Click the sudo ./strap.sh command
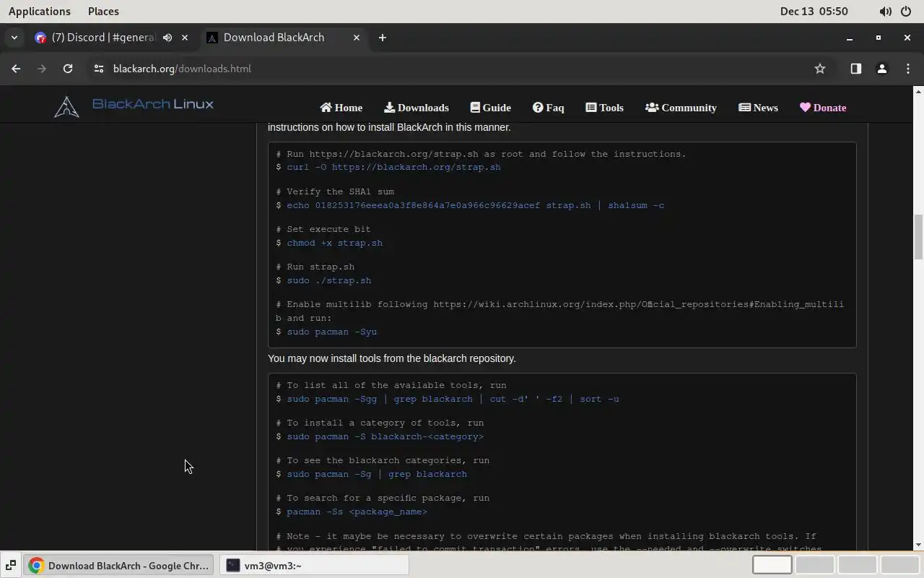The image size is (924, 578). 328,280
